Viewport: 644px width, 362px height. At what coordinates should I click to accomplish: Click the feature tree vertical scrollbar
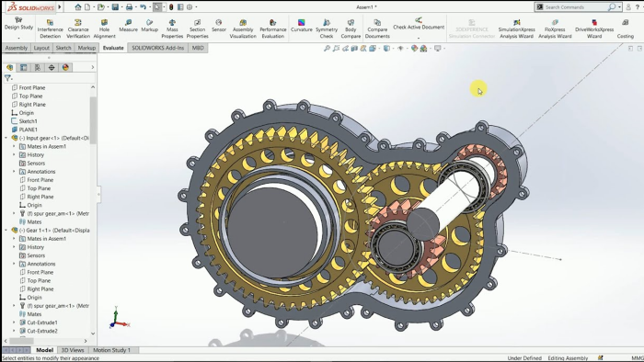[93, 120]
